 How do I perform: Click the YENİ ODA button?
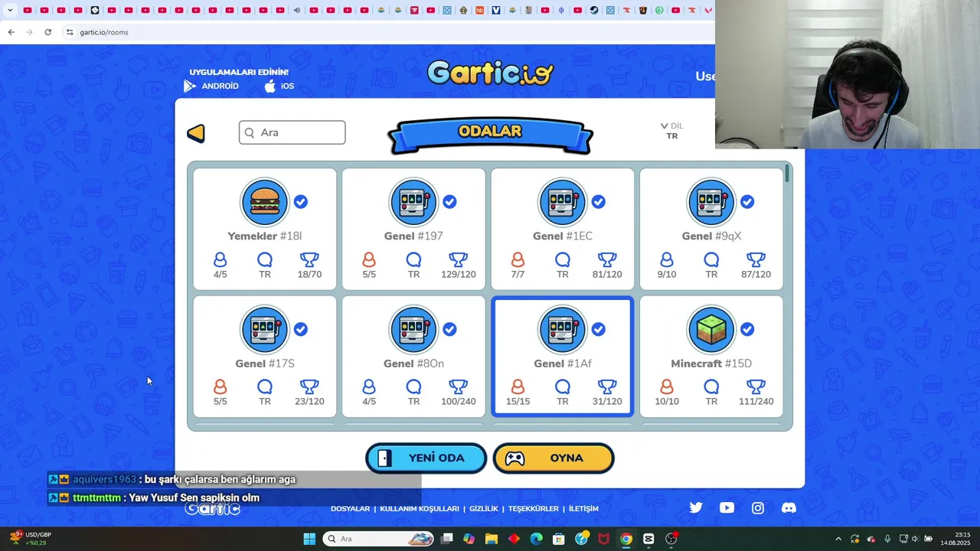coord(426,458)
